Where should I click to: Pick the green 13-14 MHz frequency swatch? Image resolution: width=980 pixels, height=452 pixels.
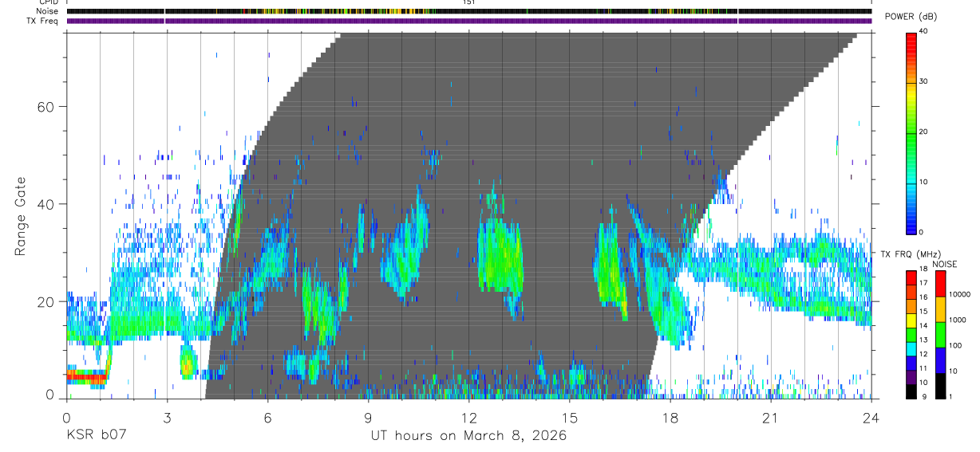pos(911,335)
